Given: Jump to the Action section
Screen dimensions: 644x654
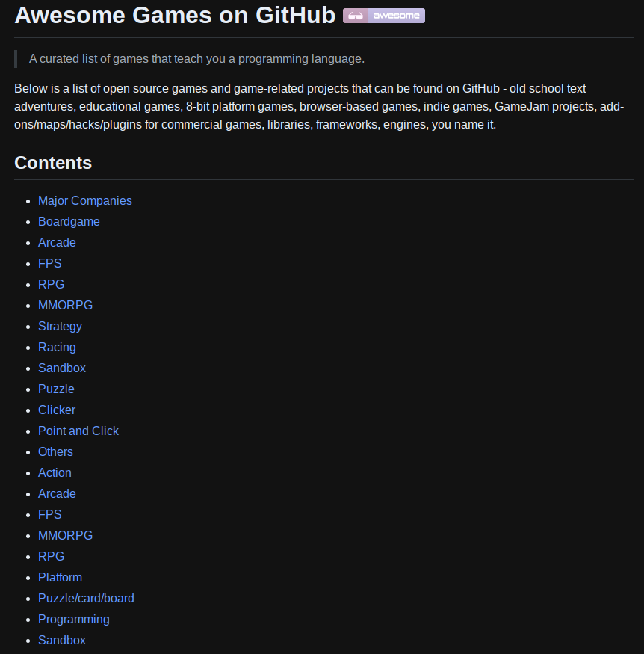Looking at the screenshot, I should pos(55,472).
